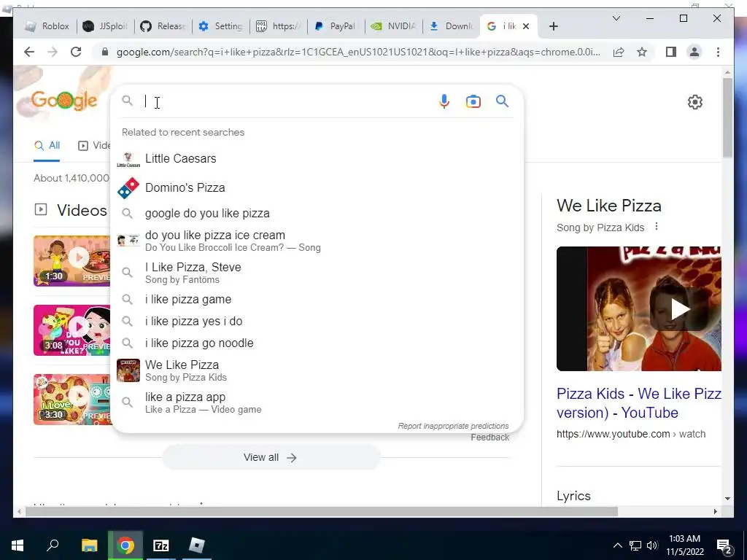Open the 3:08 video thumbnail

click(72, 330)
